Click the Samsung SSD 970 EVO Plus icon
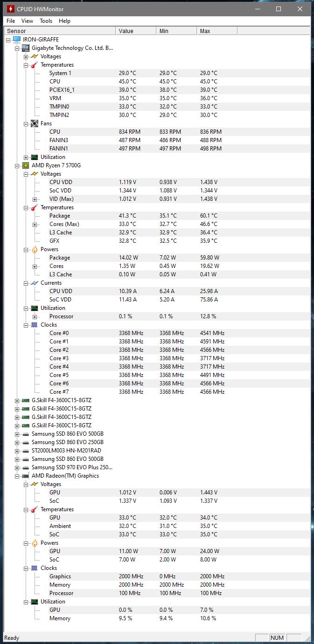Screen dimensions: 314x644 [26, 467]
